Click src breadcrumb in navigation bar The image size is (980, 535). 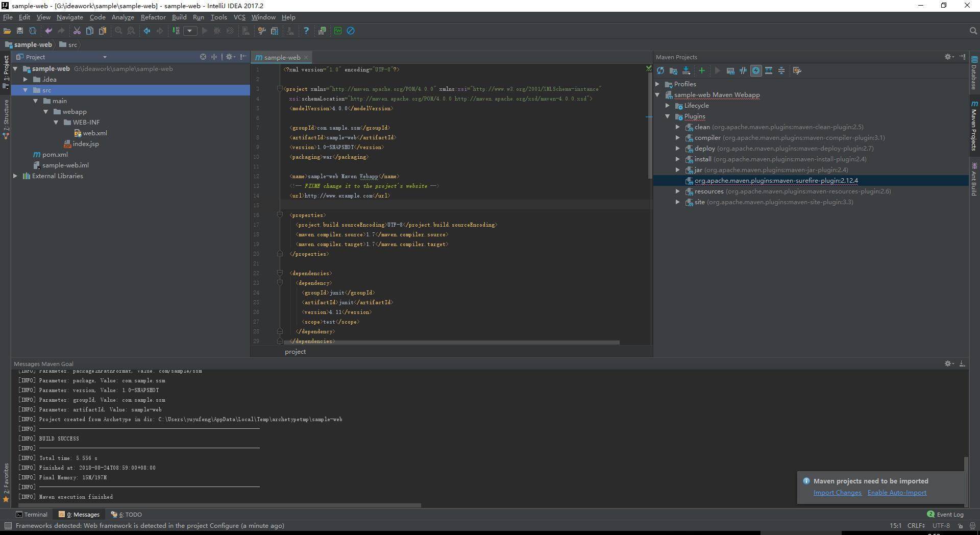click(x=68, y=45)
